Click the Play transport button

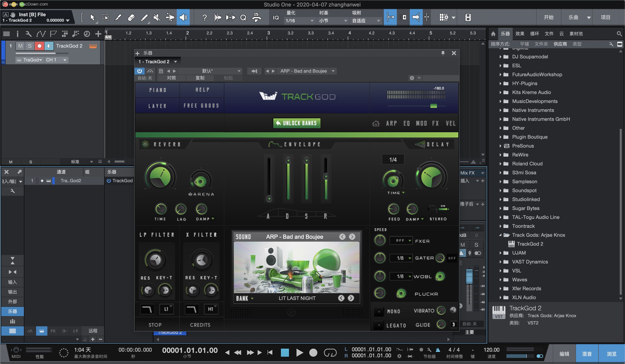[300, 352]
